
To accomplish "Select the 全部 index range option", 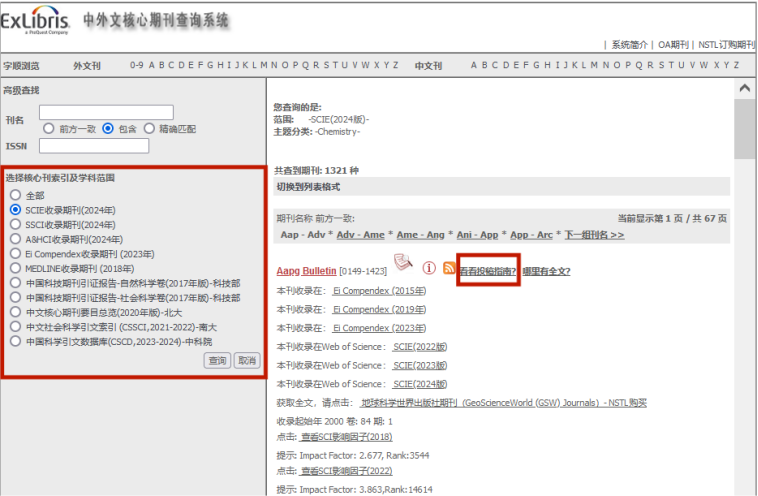I will pyautogui.click(x=15, y=195).
